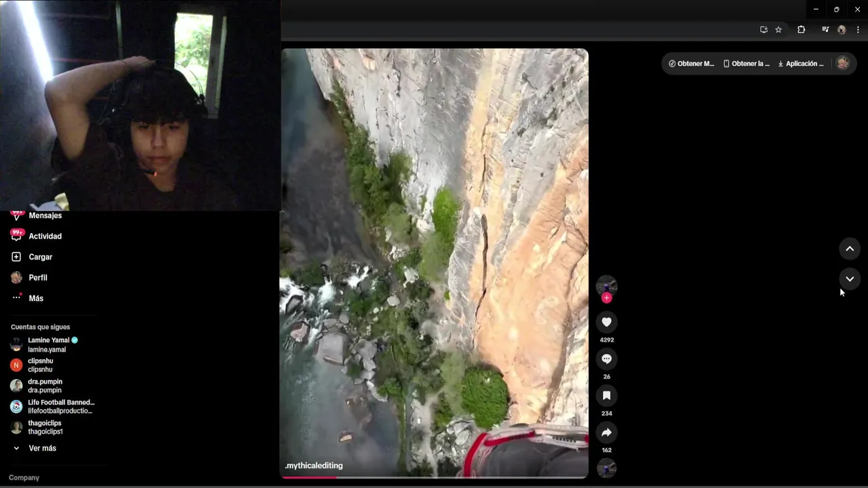Viewport: 868px width, 488px height.
Task: Open the browser media control icon
Action: pyautogui.click(x=825, y=29)
